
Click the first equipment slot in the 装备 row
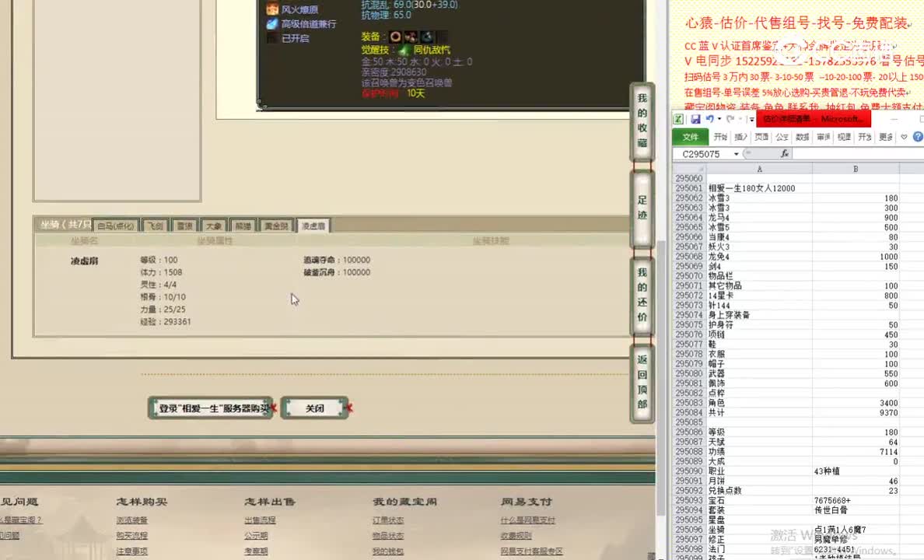coord(395,37)
